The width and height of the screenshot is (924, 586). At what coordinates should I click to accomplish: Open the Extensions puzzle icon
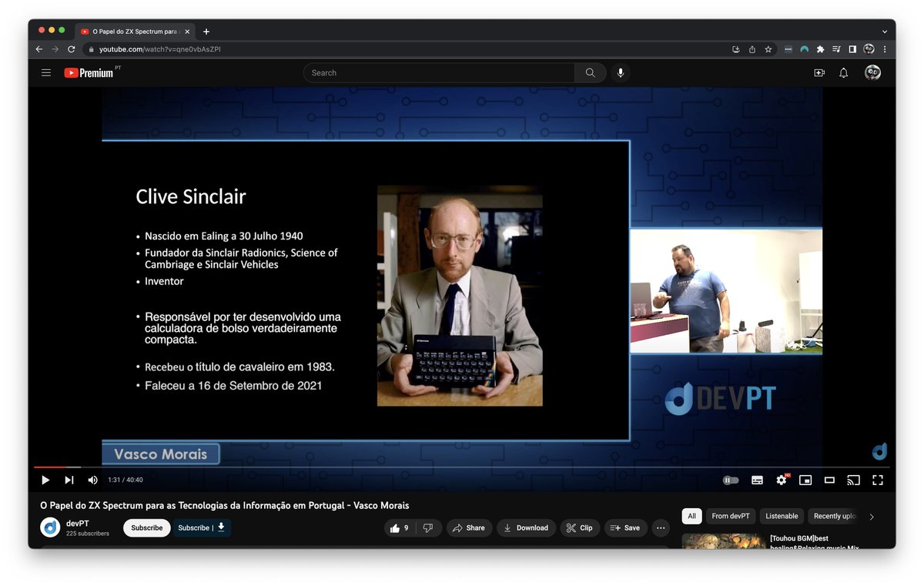(x=820, y=49)
